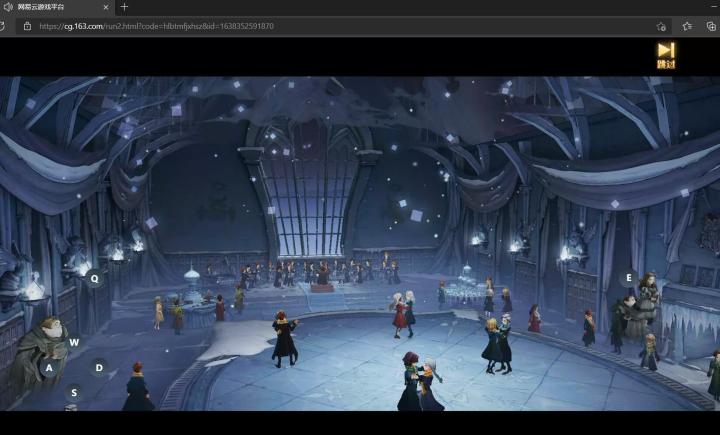The width and height of the screenshot is (720, 435).
Task: Tap the W key overlay button
Action: pos(74,342)
